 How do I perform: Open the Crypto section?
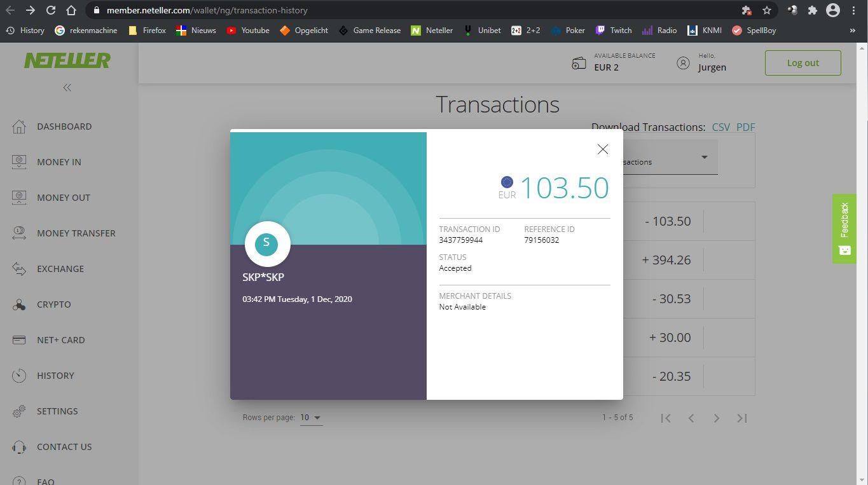point(54,304)
